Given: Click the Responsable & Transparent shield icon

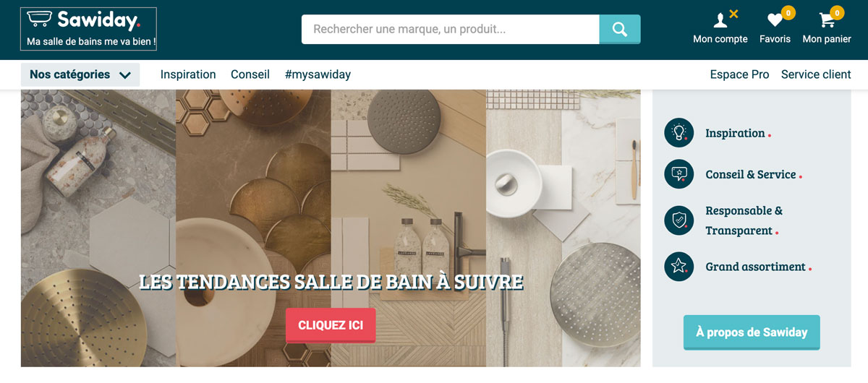Looking at the screenshot, I should (678, 220).
